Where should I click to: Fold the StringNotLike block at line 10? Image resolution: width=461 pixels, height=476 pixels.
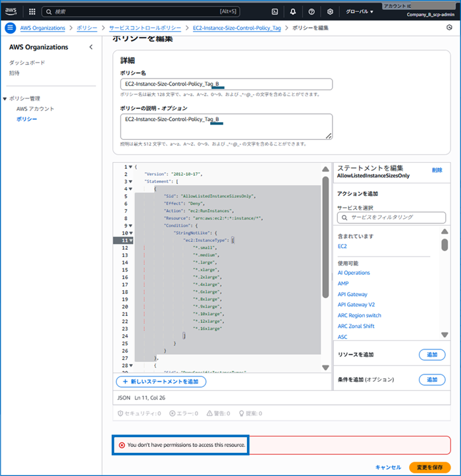pyautogui.click(x=131, y=233)
